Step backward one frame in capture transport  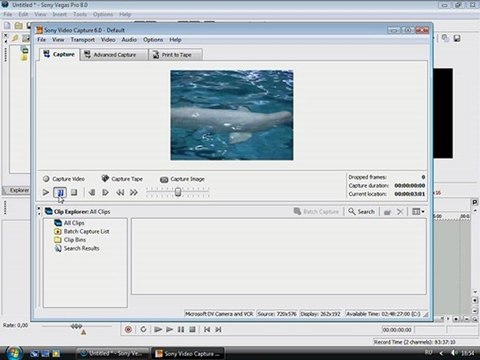[92, 192]
